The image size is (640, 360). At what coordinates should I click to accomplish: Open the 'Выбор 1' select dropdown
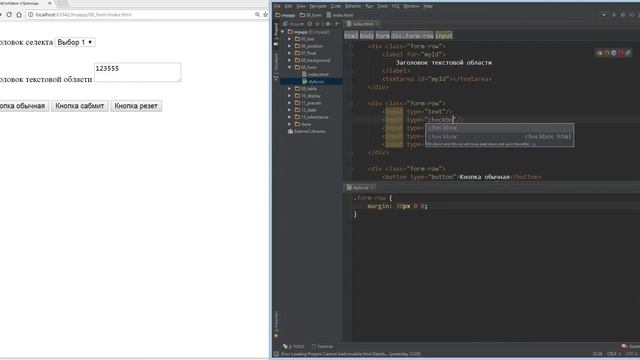pos(75,42)
